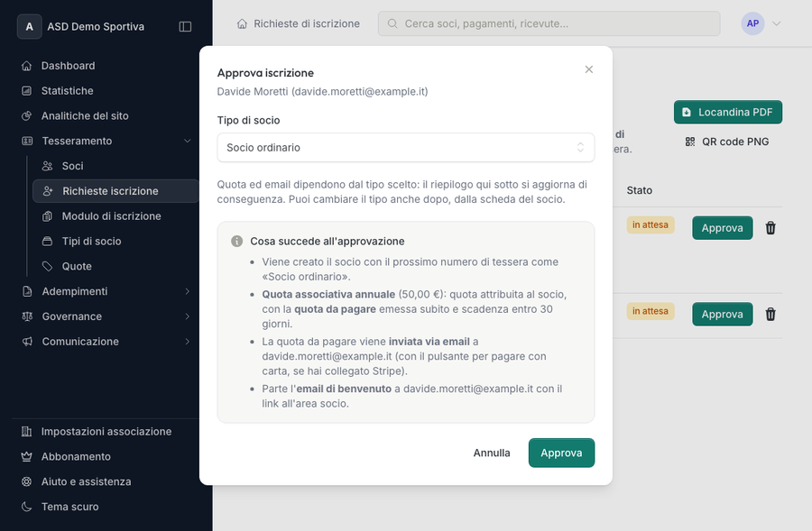The height and width of the screenshot is (531, 812).
Task: Open Impostazioni associazione
Action: pyautogui.click(x=106, y=432)
